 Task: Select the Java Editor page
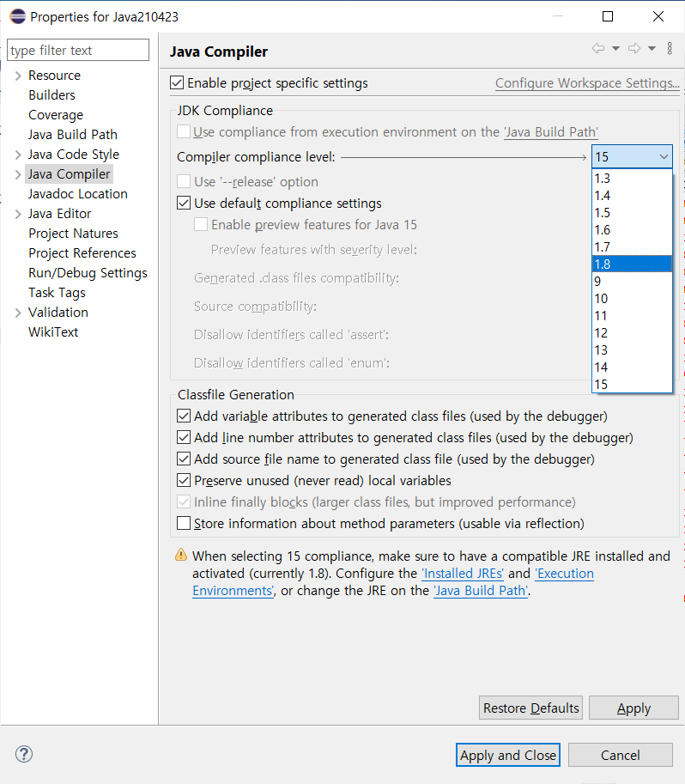(x=60, y=214)
